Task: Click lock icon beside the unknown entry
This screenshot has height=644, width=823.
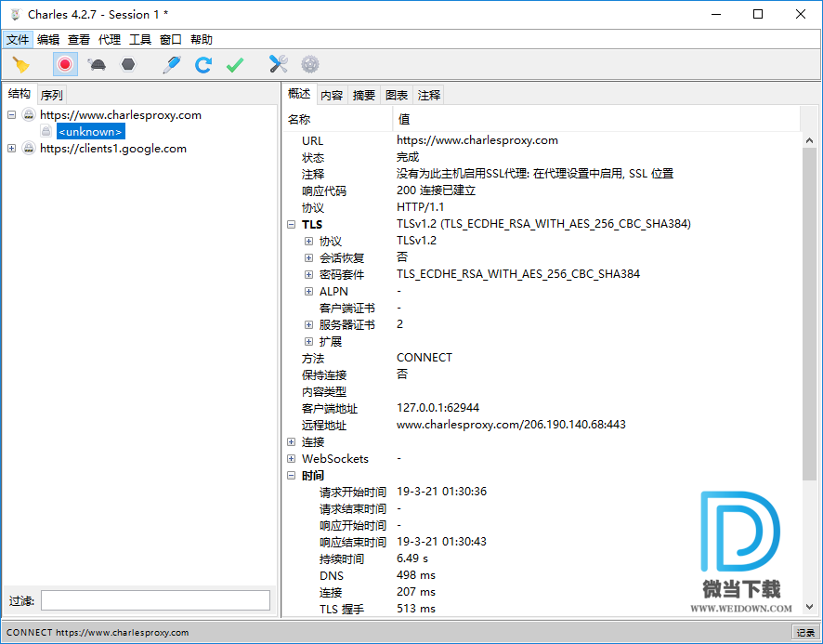Action: [46, 131]
